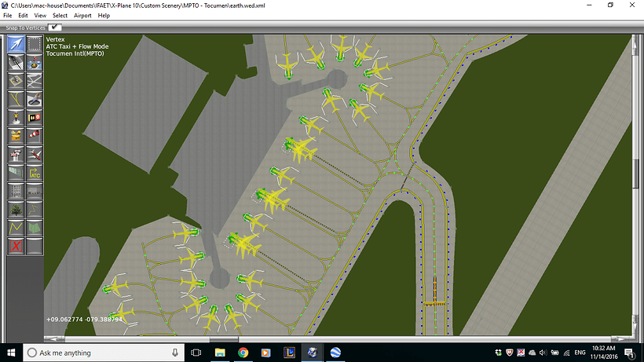The image size is (644, 362).
Task: Click the 'ATC Taxi + Flow Mode' text
Action: pos(77,46)
